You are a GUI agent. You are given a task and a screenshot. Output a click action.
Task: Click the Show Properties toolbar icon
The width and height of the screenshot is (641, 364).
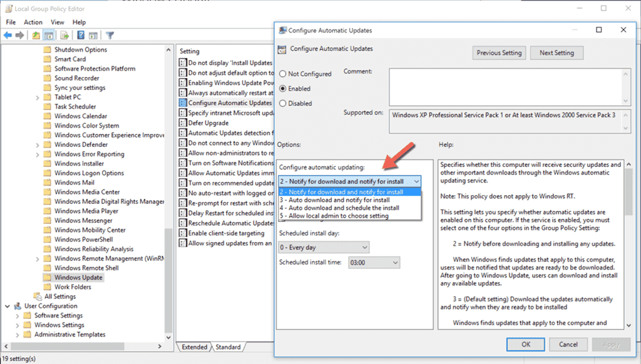(x=93, y=35)
